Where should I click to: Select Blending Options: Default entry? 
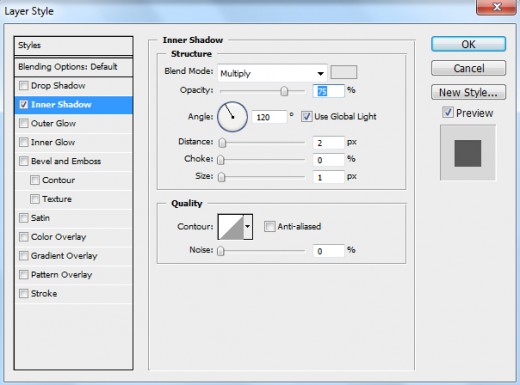click(73, 67)
